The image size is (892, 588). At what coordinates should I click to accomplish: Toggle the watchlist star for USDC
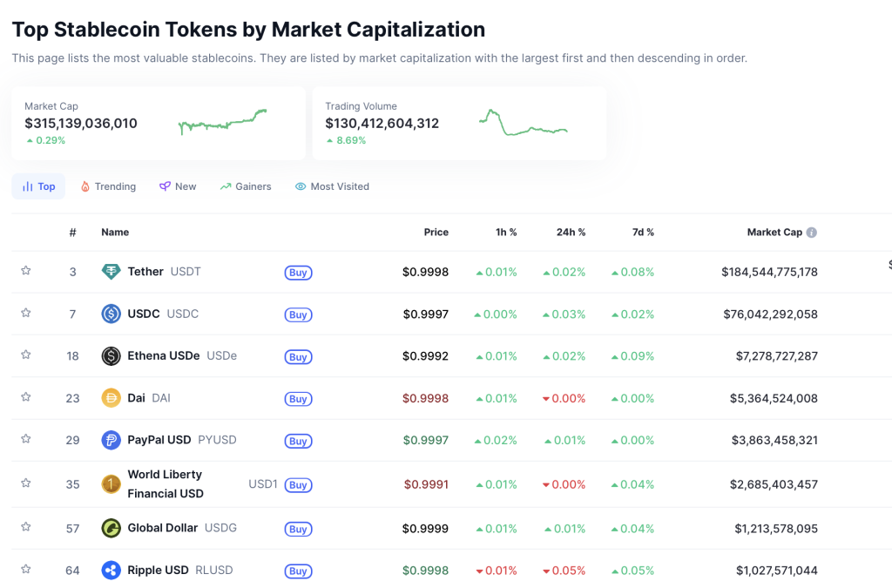tap(26, 313)
